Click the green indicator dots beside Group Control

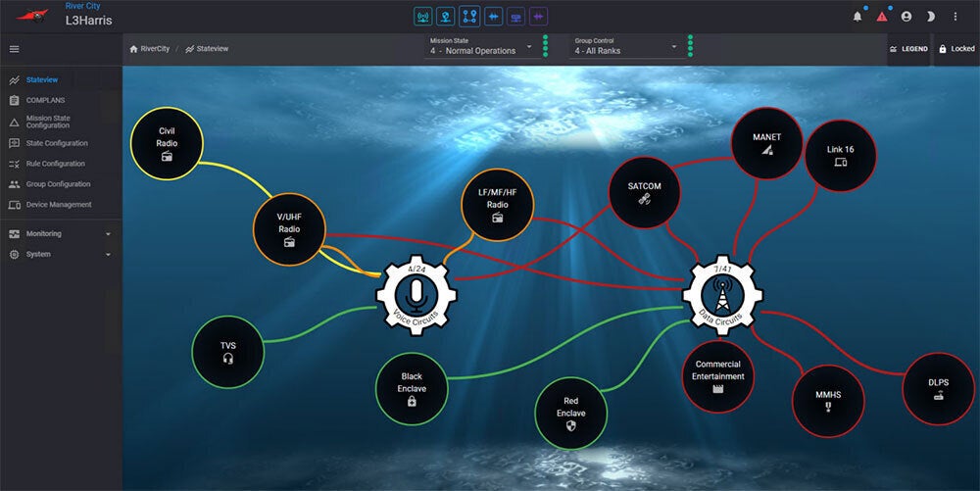(691, 46)
